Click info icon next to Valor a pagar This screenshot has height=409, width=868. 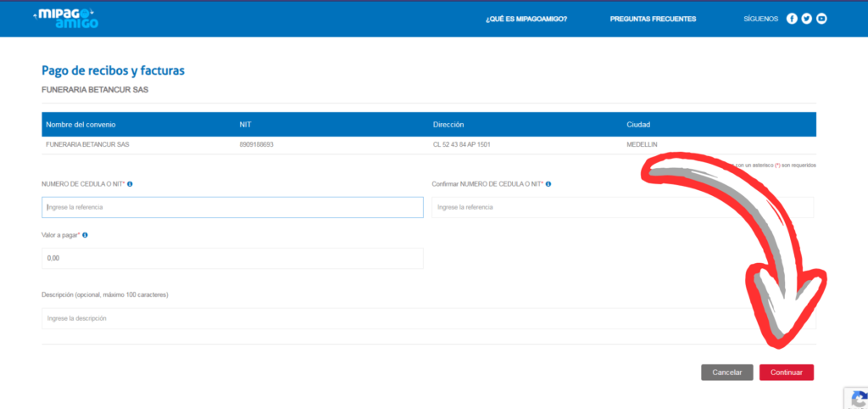pos(85,235)
